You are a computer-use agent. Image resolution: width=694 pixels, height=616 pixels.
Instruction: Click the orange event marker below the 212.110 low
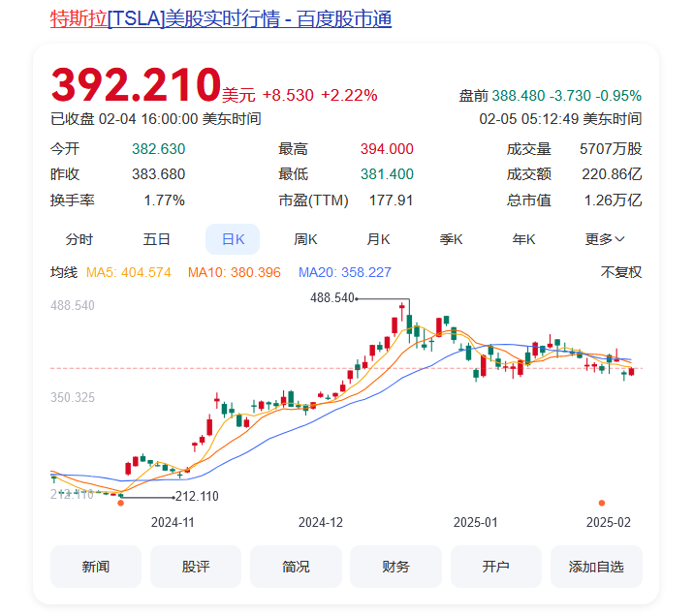pos(120,503)
